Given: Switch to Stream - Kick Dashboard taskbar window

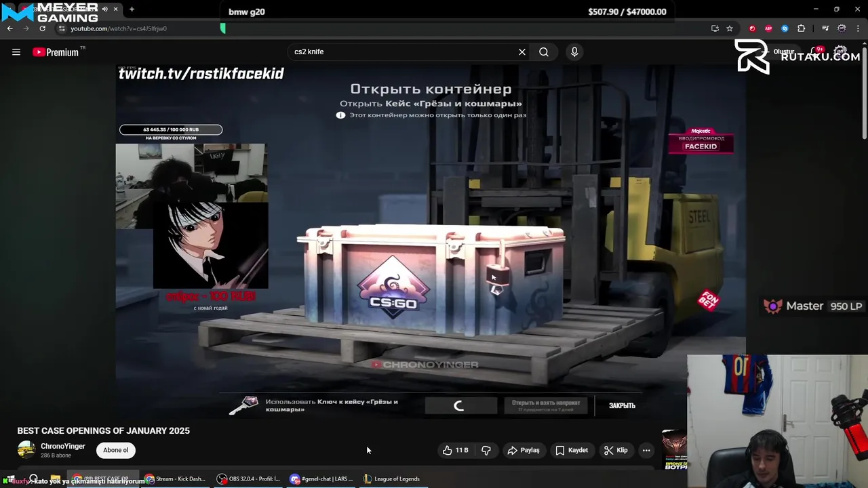Looking at the screenshot, I should click(176, 479).
